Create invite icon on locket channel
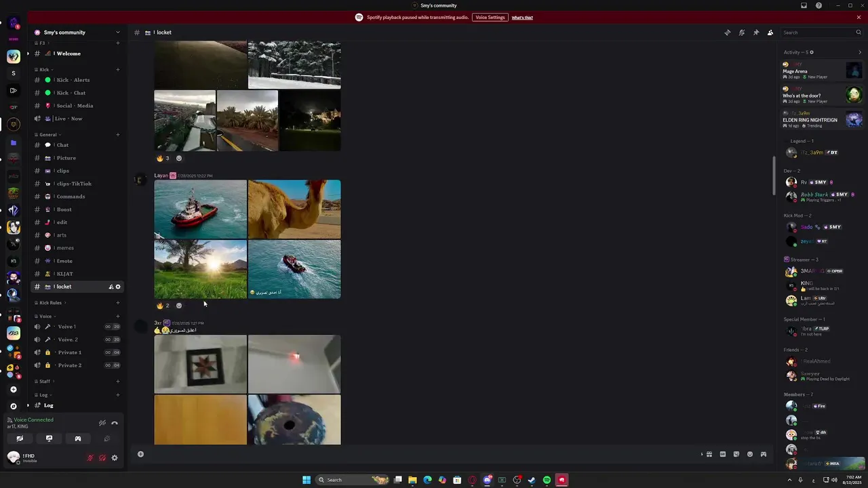 (x=111, y=287)
